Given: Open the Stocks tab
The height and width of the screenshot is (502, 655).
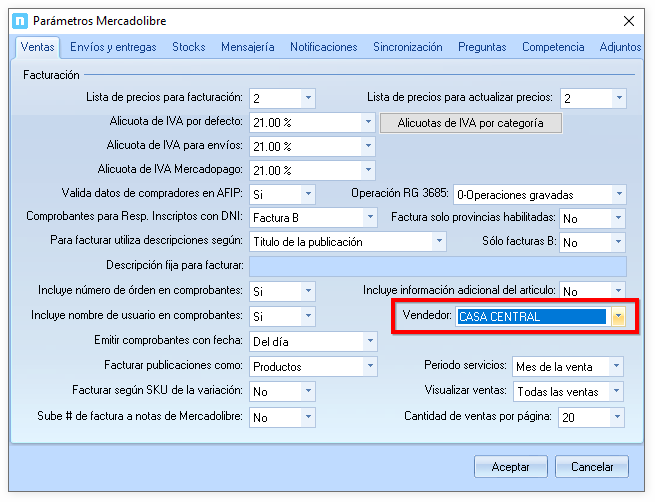Looking at the screenshot, I should 188,47.
